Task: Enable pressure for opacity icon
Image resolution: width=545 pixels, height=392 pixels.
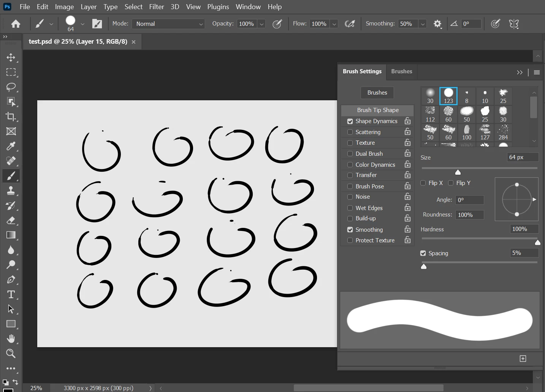Action: click(277, 24)
